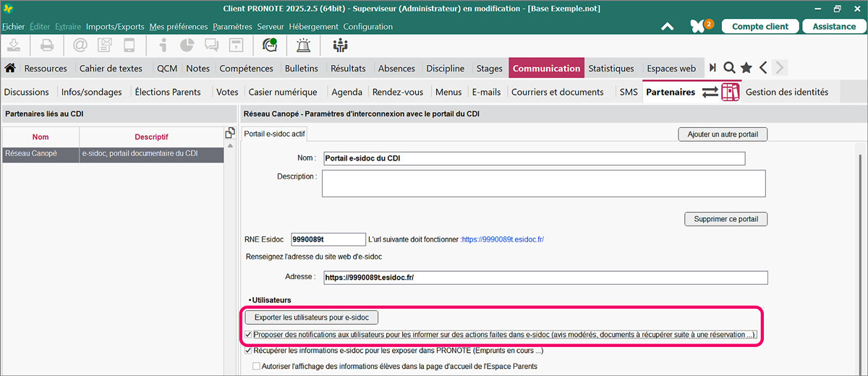Screen dimensions: 868x376
Task: Click the forward chevron navigation icon
Action: click(x=779, y=68)
